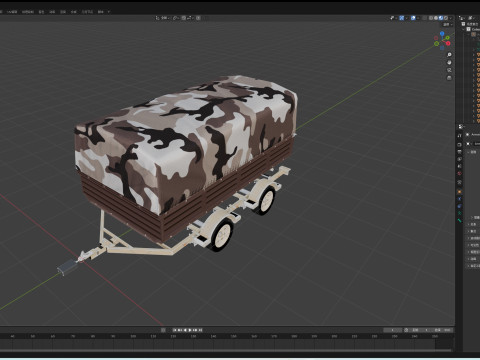Collapse the Collection row in outliner
480x360 pixels.
[463, 29]
